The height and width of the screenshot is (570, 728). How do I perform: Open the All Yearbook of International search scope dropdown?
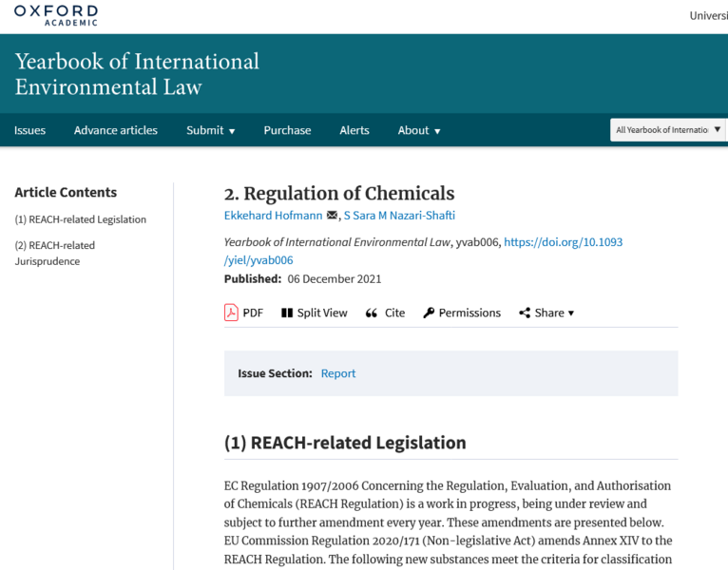[x=667, y=129]
